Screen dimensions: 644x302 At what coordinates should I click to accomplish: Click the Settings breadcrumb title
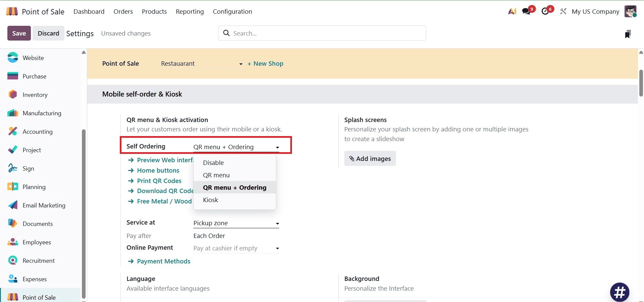click(x=80, y=34)
